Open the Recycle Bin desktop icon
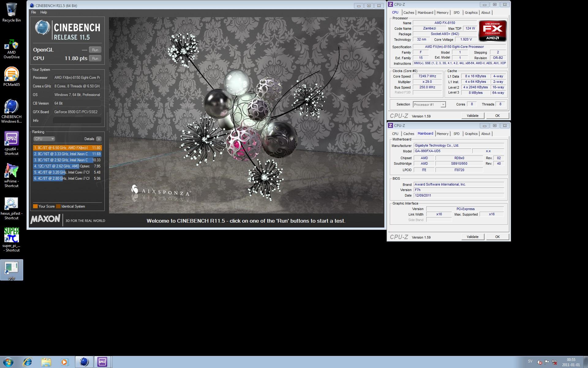The image size is (588, 368). pyautogui.click(x=11, y=12)
